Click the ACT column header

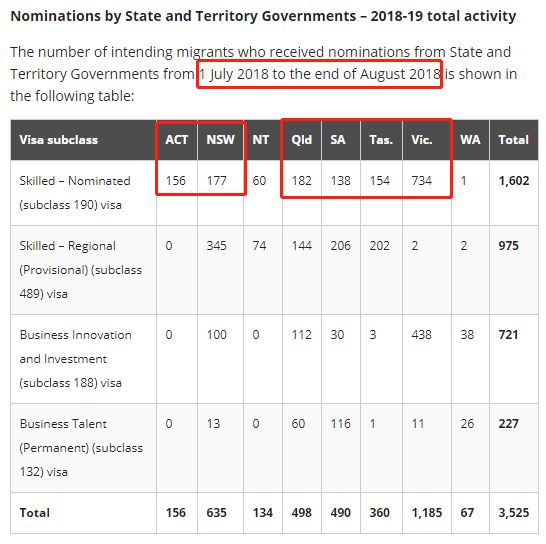[x=177, y=140]
